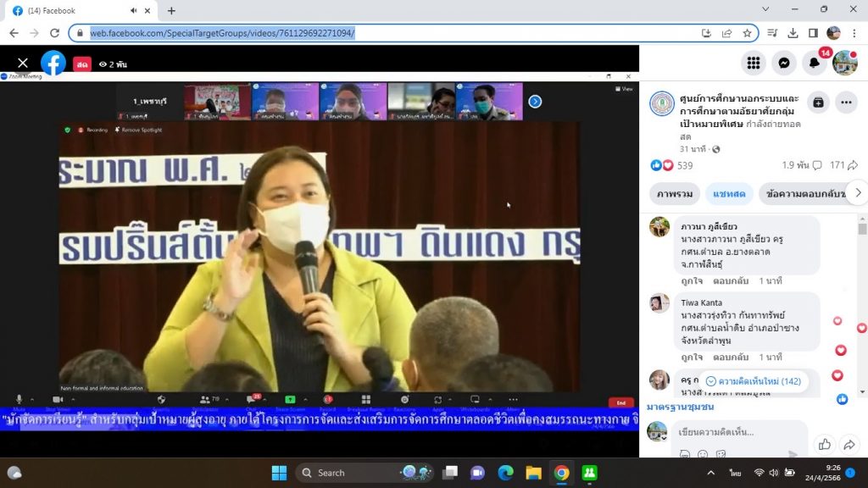
Task: Open the มาตรฐานชุมชน community standards link
Action: [x=680, y=407]
